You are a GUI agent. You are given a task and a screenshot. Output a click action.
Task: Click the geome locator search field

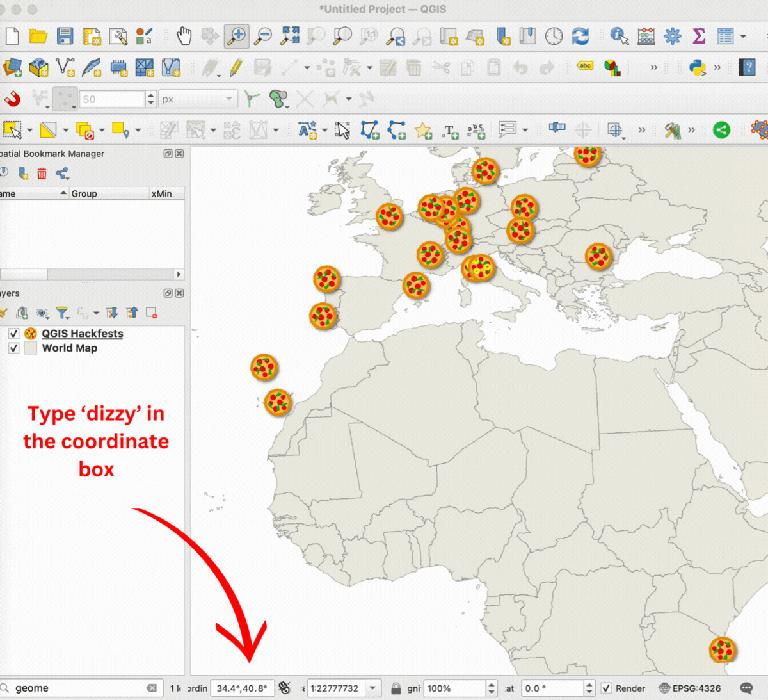79,688
